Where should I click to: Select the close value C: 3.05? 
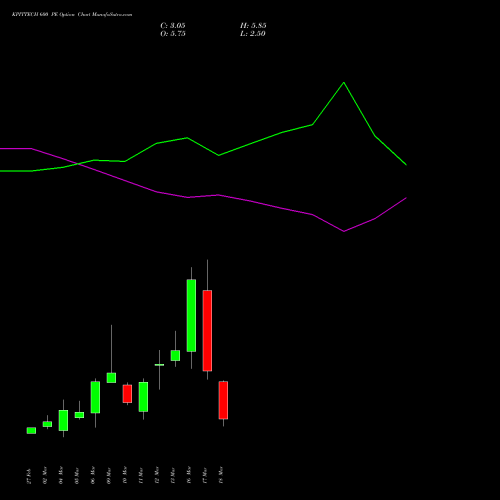[x=173, y=26]
